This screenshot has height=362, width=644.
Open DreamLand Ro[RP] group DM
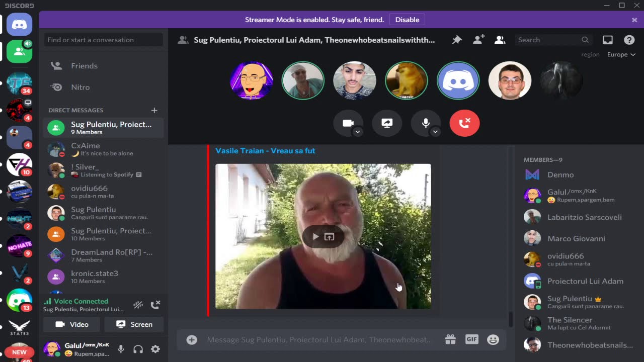(104, 255)
